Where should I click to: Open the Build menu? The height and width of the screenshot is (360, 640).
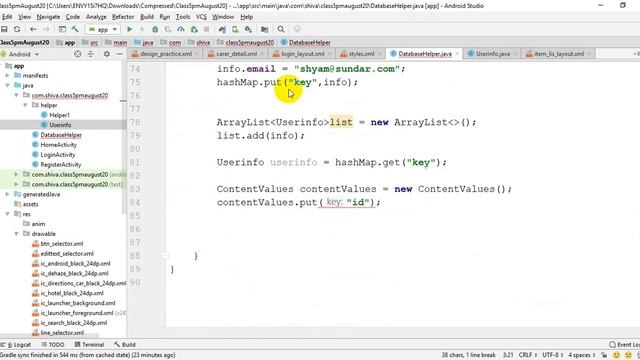click(147, 17)
